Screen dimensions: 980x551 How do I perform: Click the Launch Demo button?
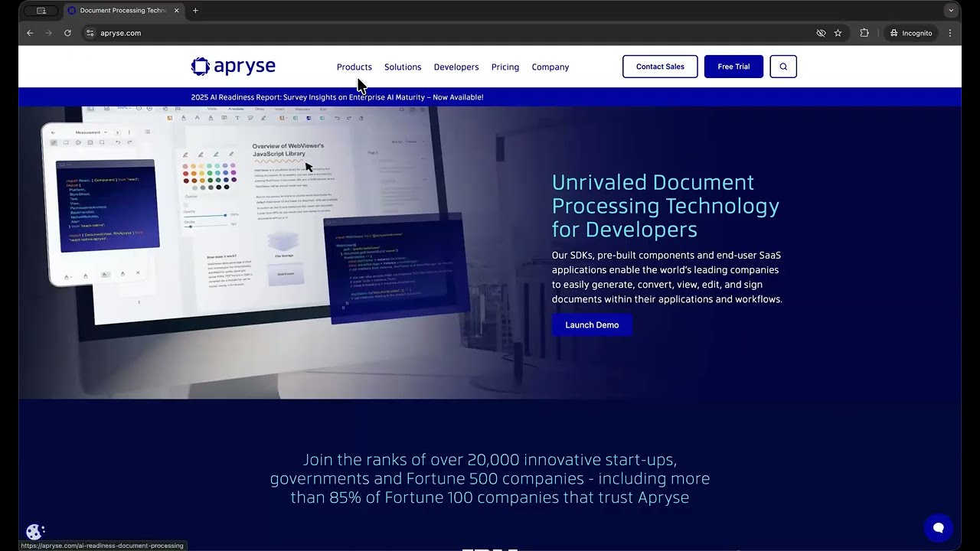click(592, 325)
